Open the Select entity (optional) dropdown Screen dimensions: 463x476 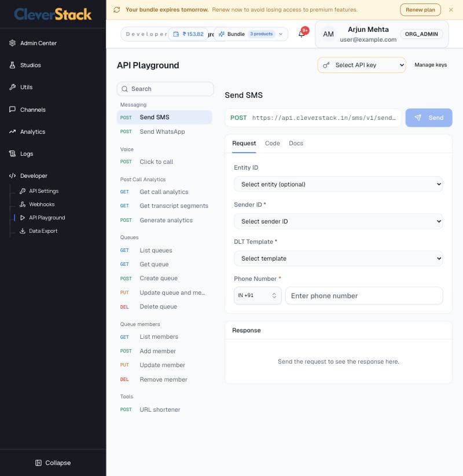click(339, 184)
